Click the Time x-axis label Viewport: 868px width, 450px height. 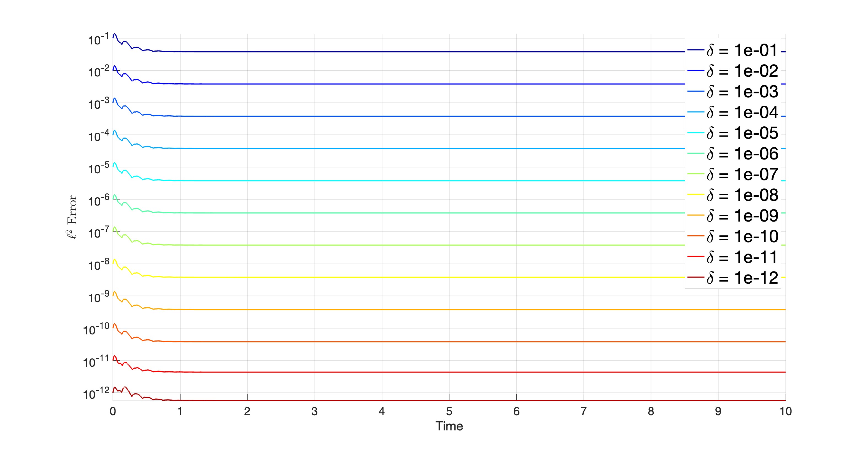tap(449, 426)
